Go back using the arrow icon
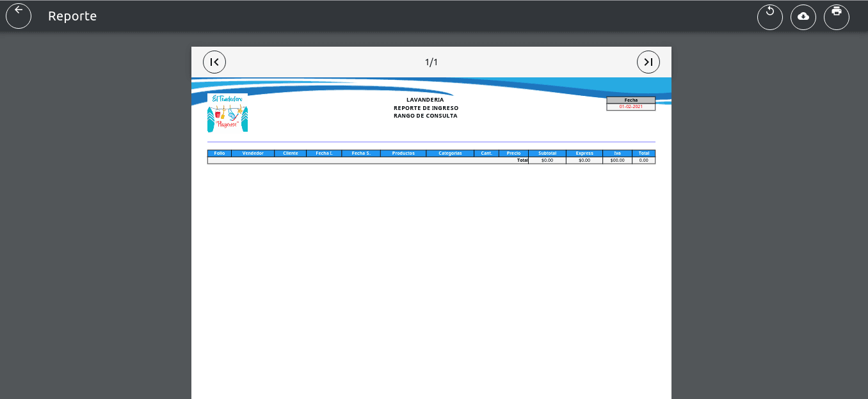Screen dimensions: 868x399 pyautogui.click(x=19, y=16)
